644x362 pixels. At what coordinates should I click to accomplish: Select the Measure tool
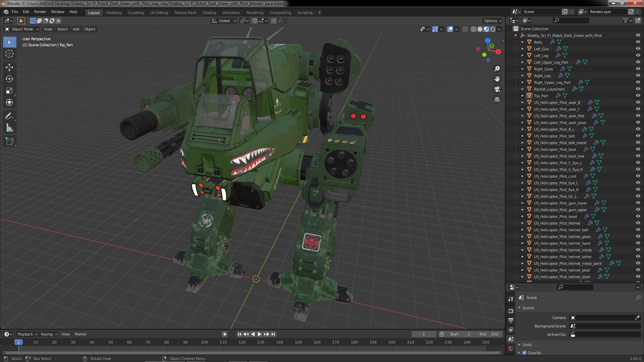click(x=9, y=128)
